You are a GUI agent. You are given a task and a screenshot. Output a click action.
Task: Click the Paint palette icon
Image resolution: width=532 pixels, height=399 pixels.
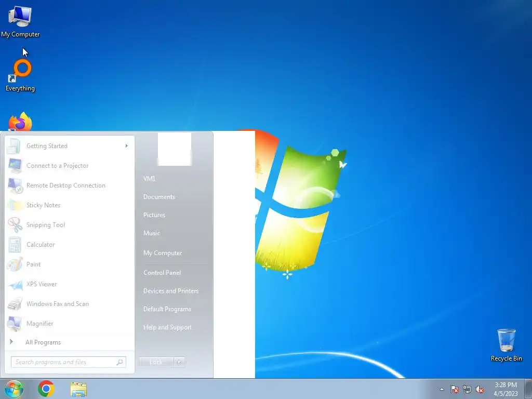(15, 264)
